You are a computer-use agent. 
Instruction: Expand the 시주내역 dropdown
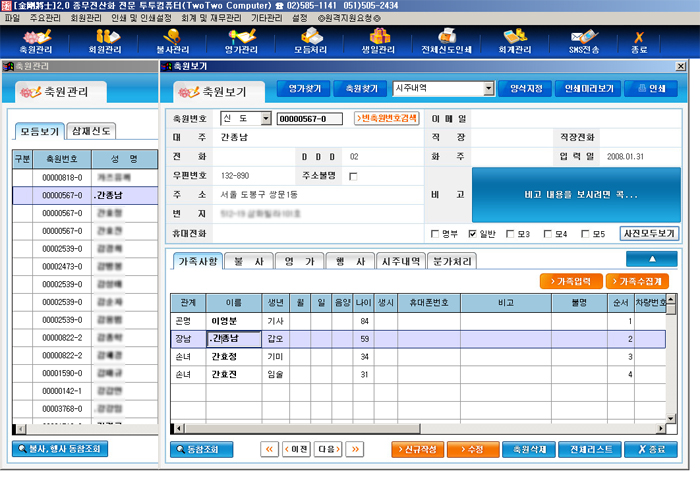[x=489, y=88]
